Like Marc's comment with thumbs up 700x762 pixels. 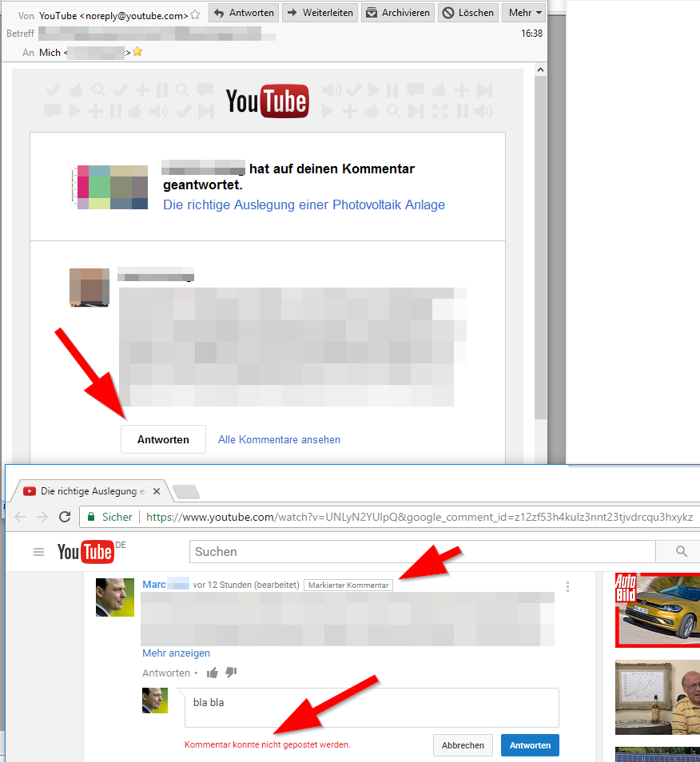pyautogui.click(x=212, y=673)
